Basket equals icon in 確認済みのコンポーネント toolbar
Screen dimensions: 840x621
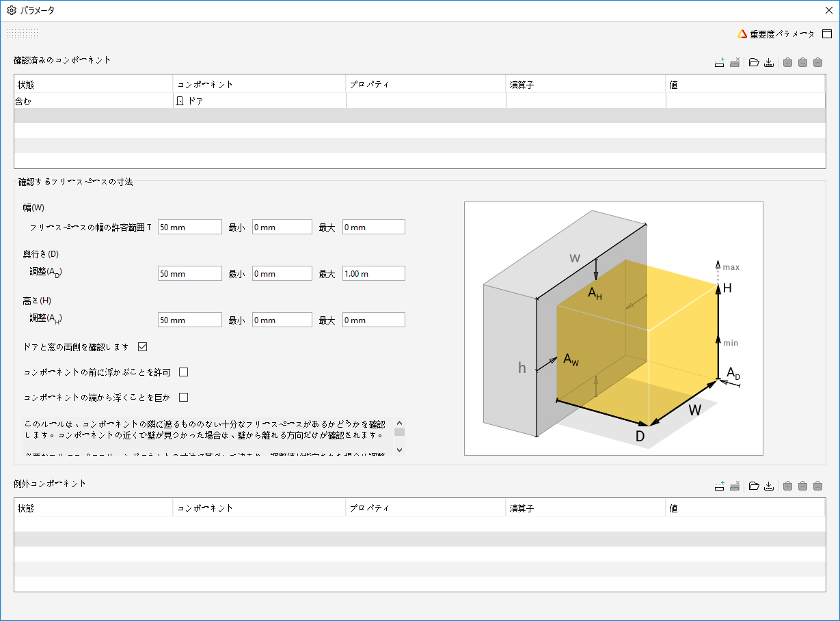point(817,63)
